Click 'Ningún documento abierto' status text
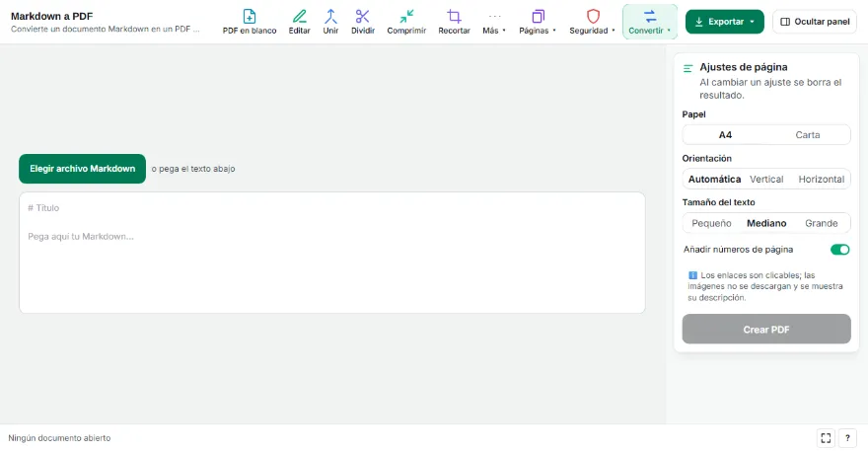Screen dimensions: 868x451 coord(59,438)
